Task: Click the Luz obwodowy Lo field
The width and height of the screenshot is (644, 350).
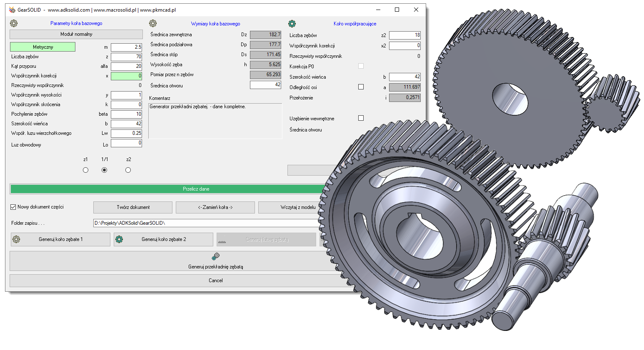Action: click(x=127, y=143)
